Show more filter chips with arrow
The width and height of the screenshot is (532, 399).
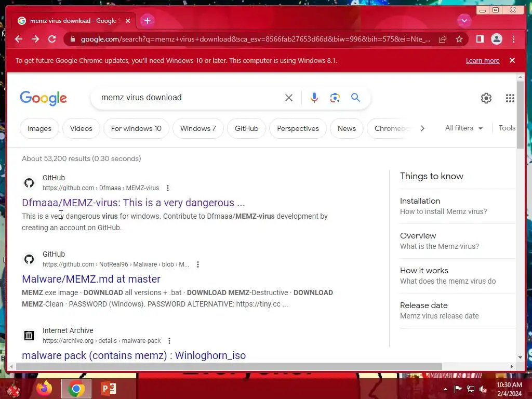coord(422,128)
